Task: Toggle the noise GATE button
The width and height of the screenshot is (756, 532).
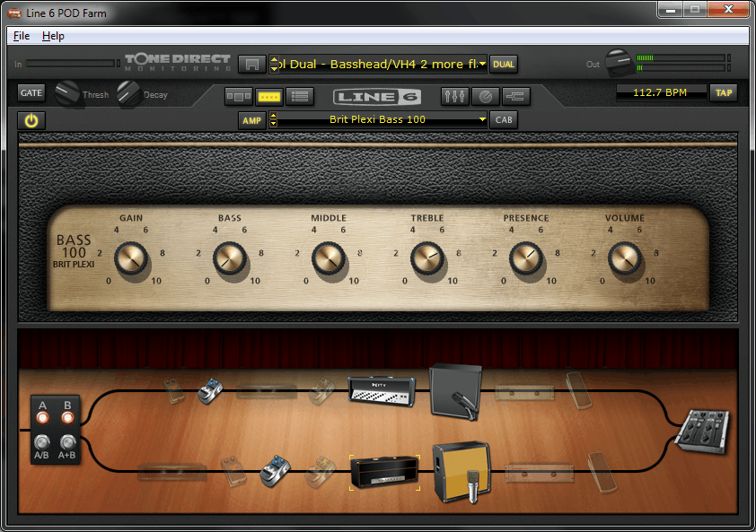Action: click(31, 92)
